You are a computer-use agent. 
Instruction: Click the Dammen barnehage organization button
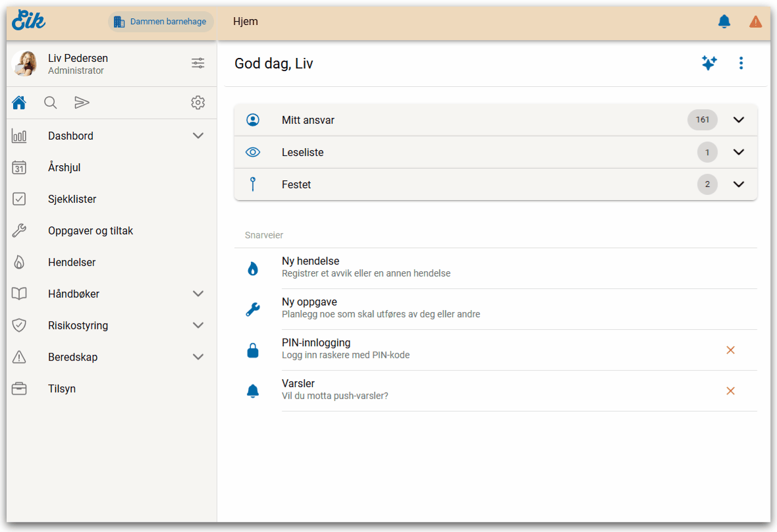coord(161,22)
